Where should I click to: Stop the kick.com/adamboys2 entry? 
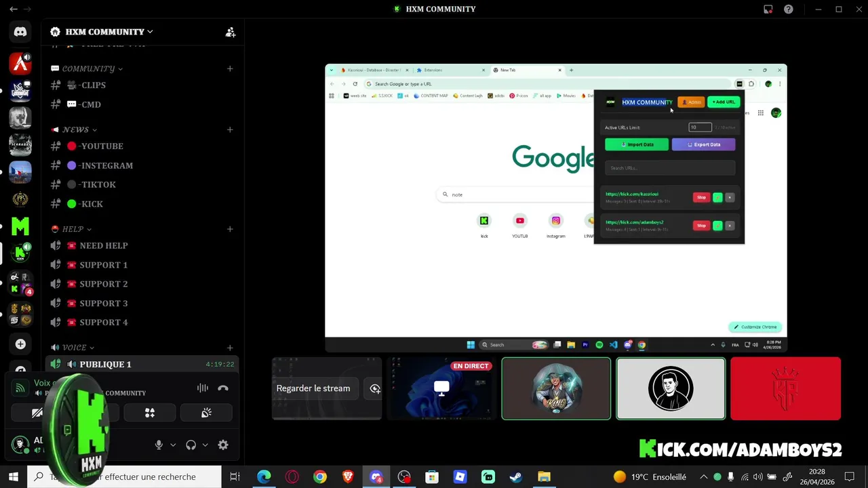click(701, 226)
